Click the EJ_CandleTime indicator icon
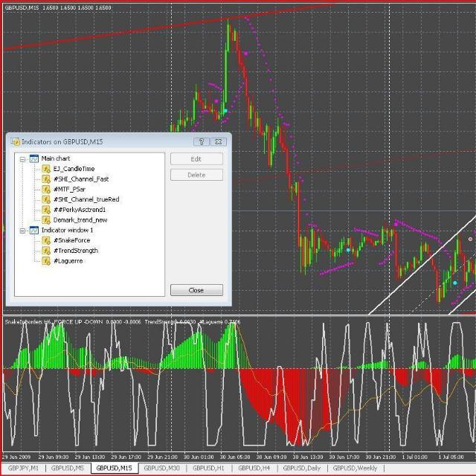This screenshot has width=476, height=476. [46, 169]
